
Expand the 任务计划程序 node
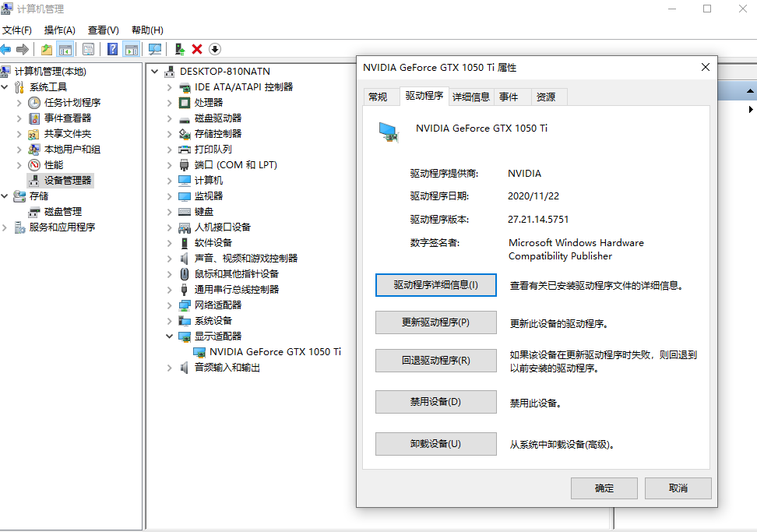point(19,103)
